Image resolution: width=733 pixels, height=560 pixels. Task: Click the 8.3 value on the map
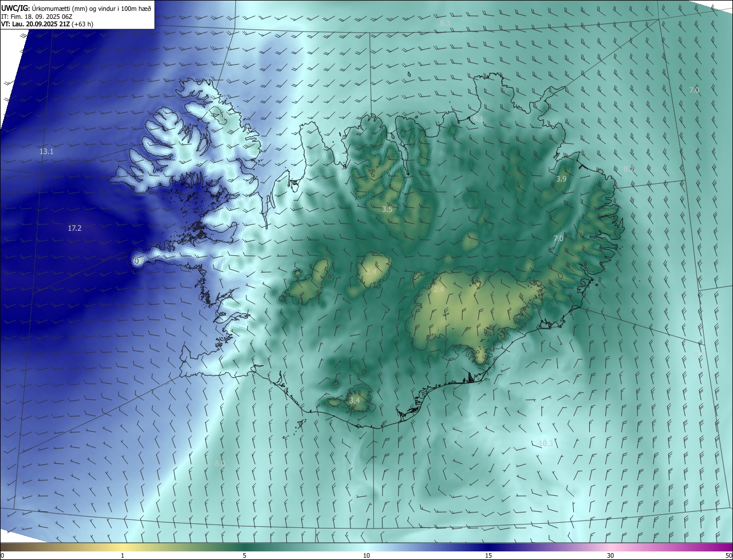click(446, 23)
